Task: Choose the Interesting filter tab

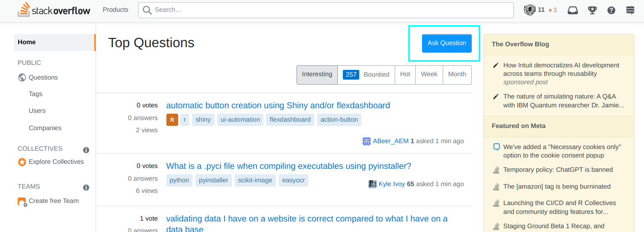Action: 317,75
